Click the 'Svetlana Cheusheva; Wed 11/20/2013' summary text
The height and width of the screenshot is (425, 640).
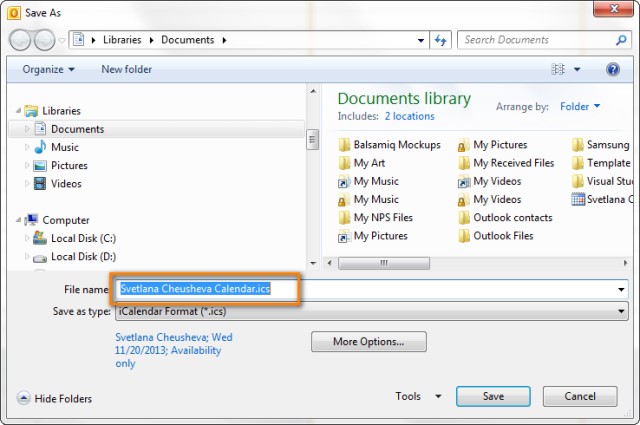(x=174, y=350)
